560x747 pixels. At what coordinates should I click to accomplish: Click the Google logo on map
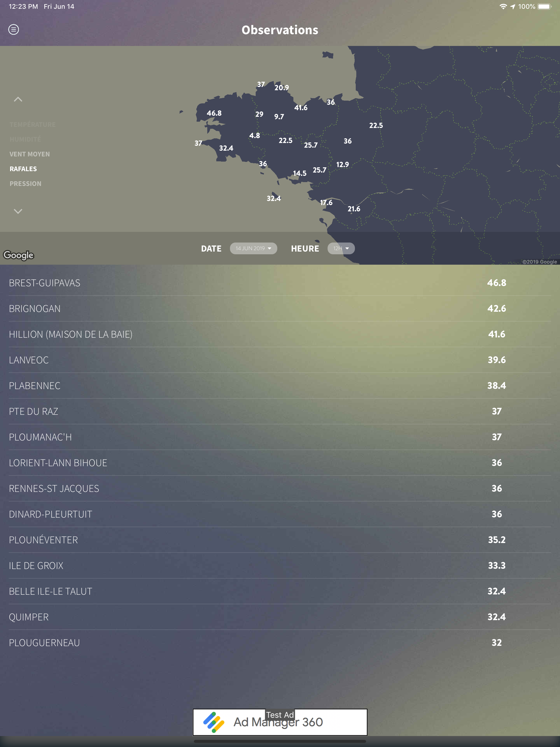point(19,255)
